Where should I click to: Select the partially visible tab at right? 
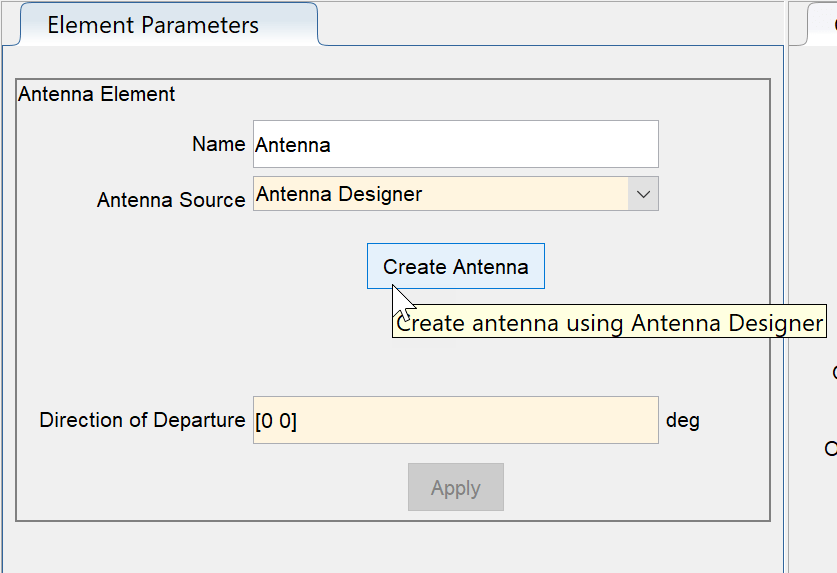point(820,26)
